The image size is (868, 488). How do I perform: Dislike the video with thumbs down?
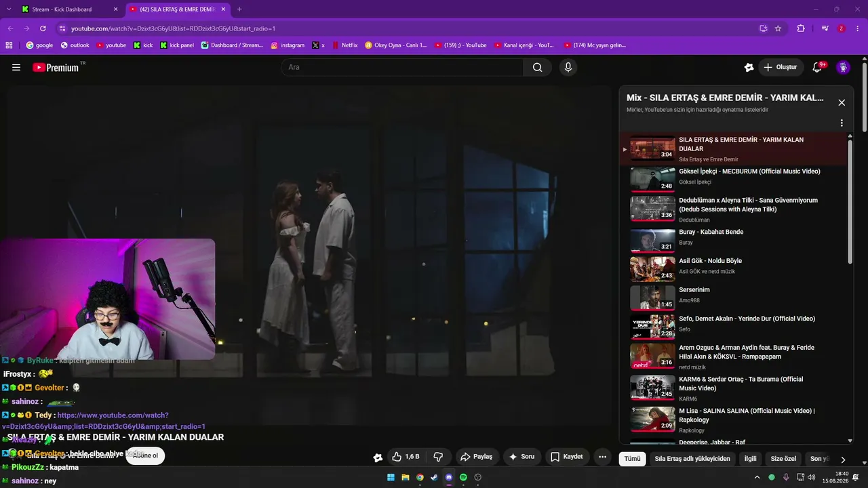[x=438, y=457]
